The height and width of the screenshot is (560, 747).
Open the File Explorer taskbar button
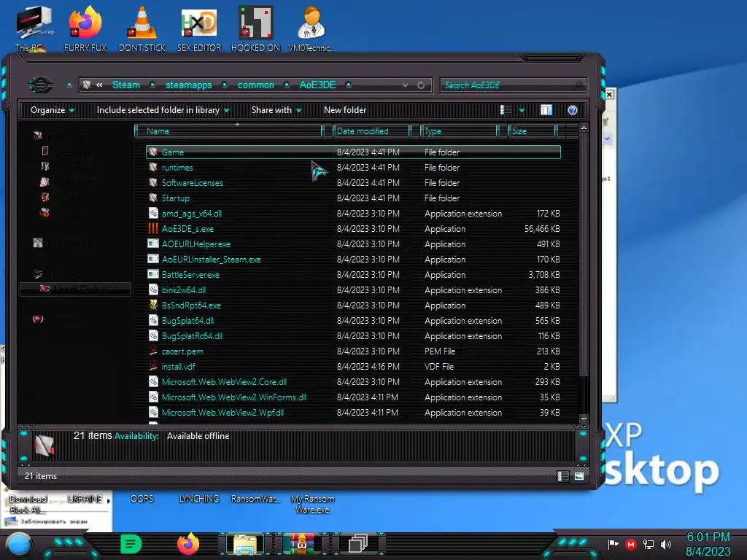click(x=245, y=544)
